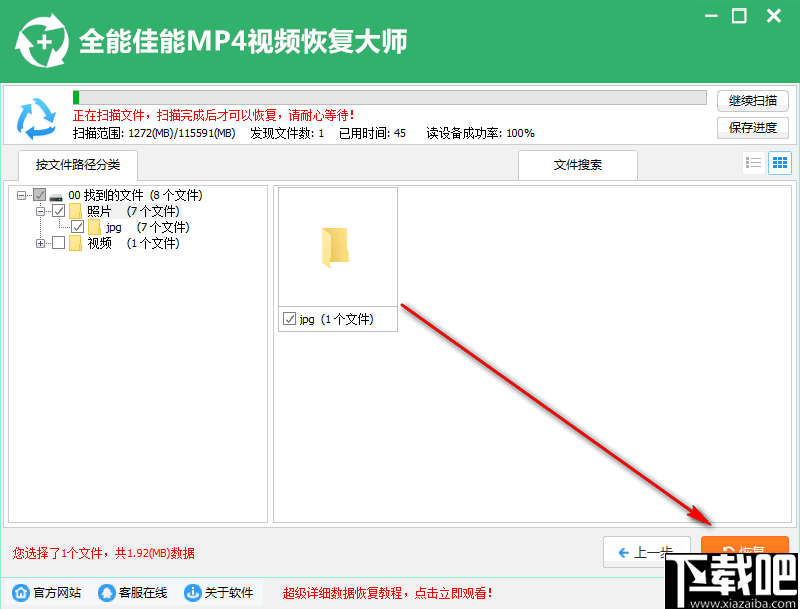Close the application window

tap(774, 16)
